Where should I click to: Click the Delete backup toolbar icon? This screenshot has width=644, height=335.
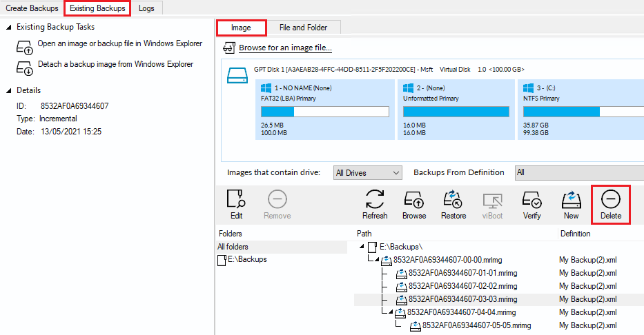coord(611,204)
